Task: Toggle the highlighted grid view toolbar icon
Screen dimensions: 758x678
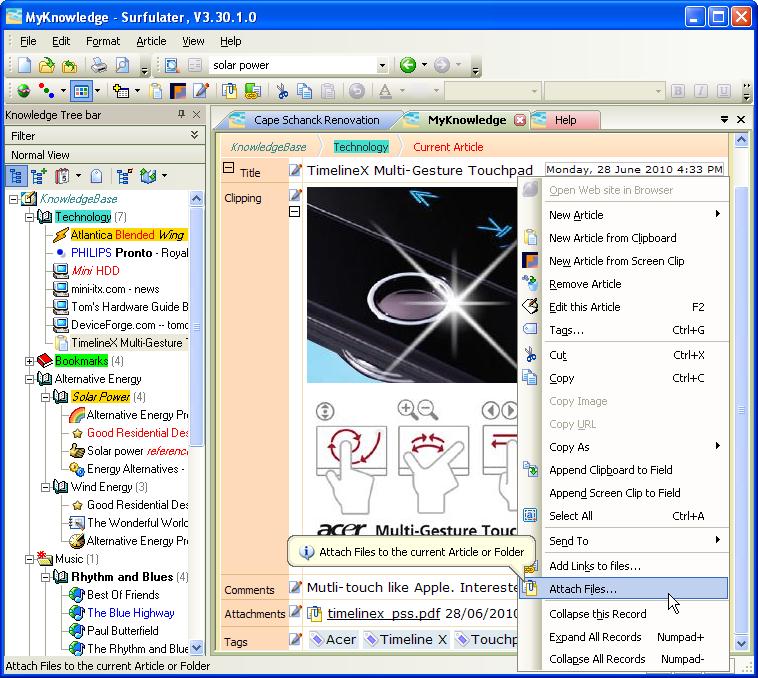Action: [81, 91]
